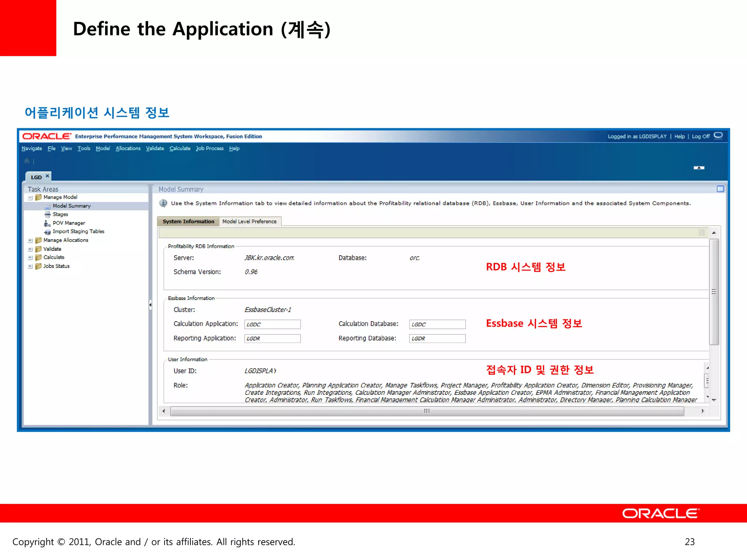Open Import Staging Tables
This screenshot has width=747, height=560.
78,232
